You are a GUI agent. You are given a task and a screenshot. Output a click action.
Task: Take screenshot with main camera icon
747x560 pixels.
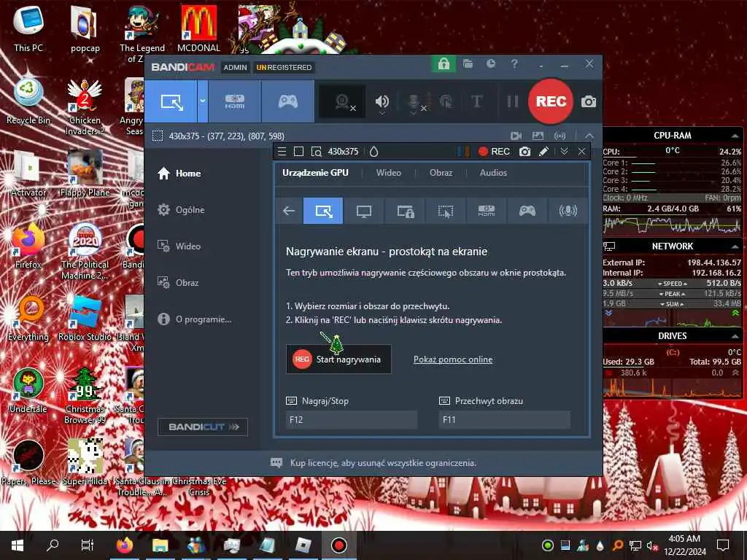[x=589, y=101]
